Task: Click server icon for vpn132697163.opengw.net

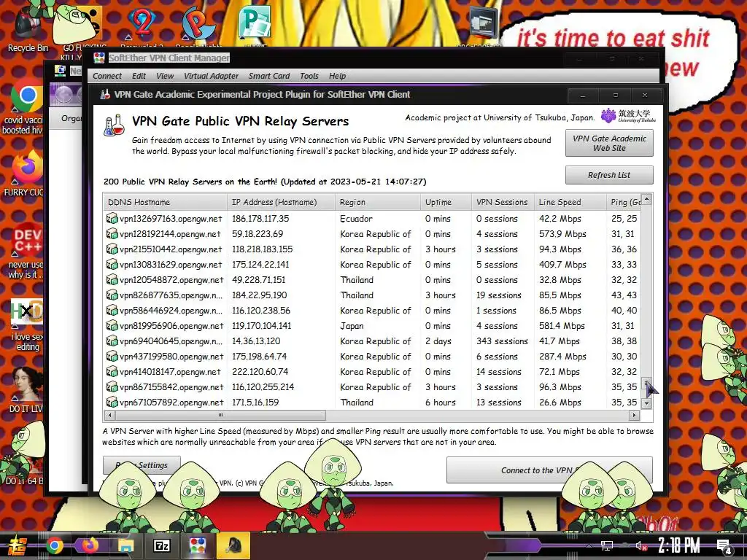Action: (112, 219)
